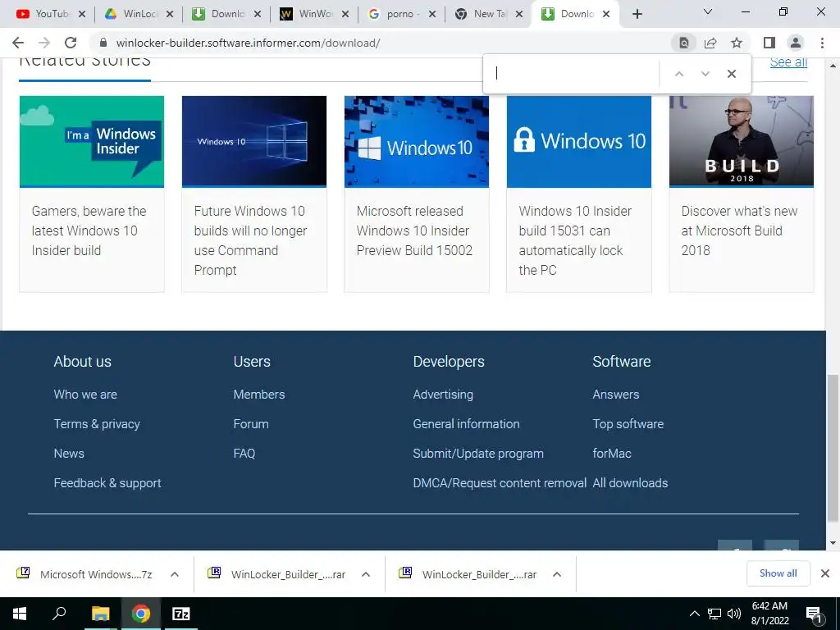Show all downloads

(x=778, y=573)
